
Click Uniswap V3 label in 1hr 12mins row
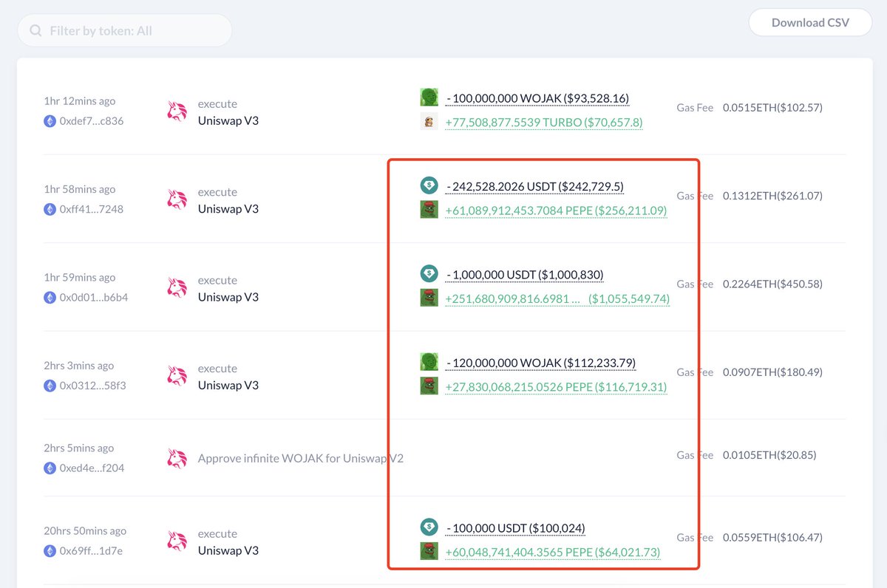click(x=228, y=121)
